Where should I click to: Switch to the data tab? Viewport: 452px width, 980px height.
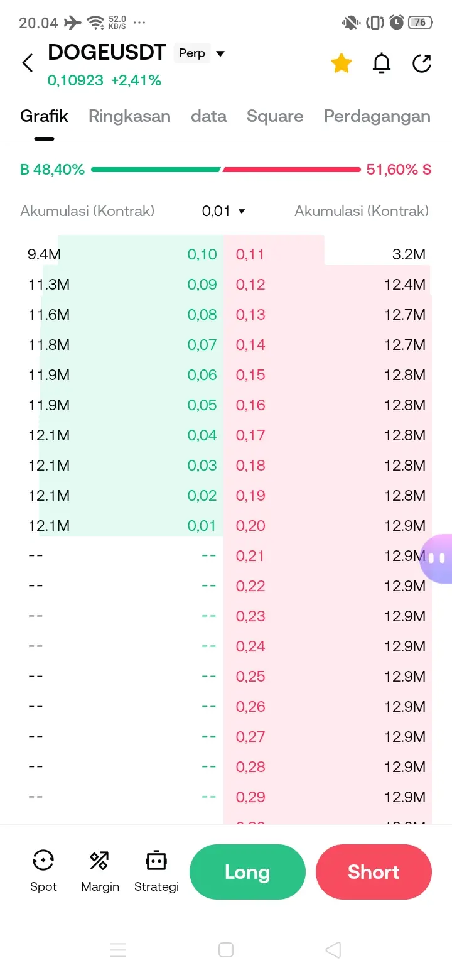click(208, 116)
